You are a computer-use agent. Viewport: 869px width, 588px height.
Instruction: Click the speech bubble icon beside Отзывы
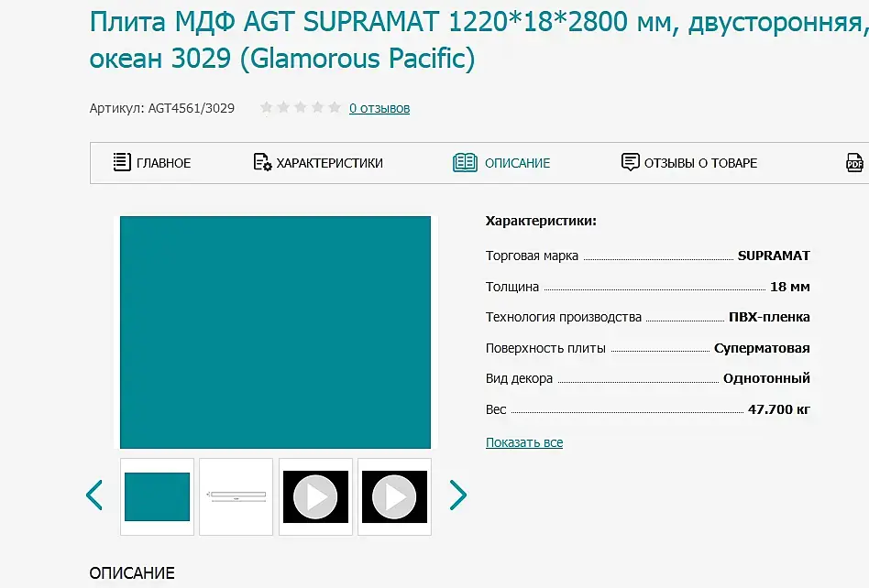630,162
